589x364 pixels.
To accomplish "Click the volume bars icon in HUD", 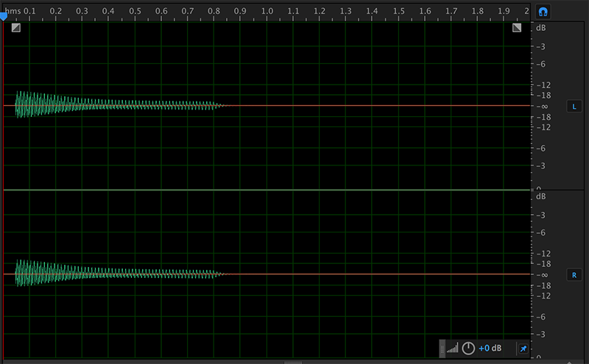I will click(453, 349).
